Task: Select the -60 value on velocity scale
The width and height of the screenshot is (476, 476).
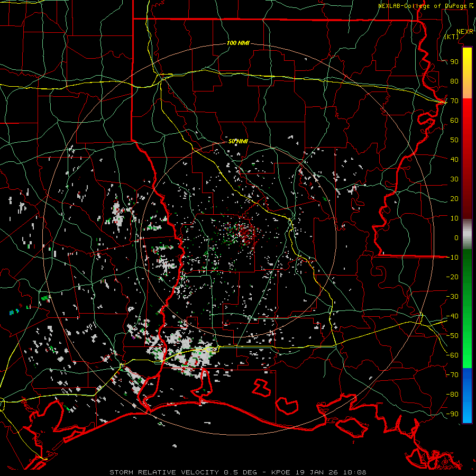Action: click(x=452, y=355)
